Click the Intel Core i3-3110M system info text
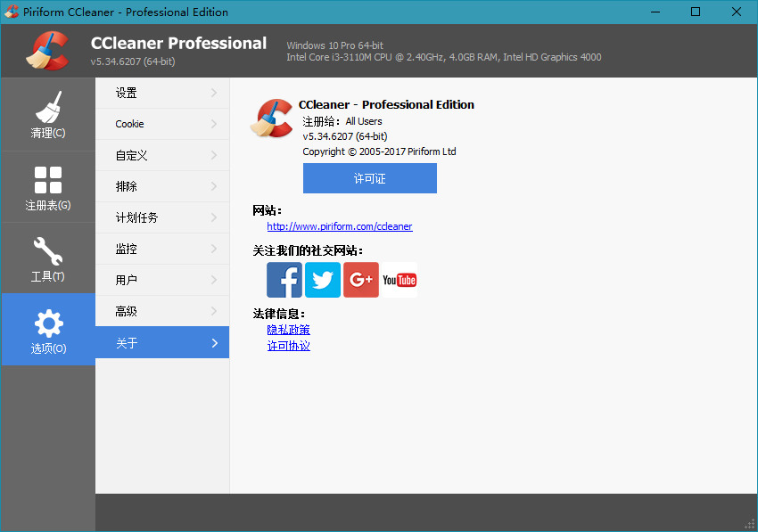Viewport: 758px width, 532px height. [x=444, y=57]
